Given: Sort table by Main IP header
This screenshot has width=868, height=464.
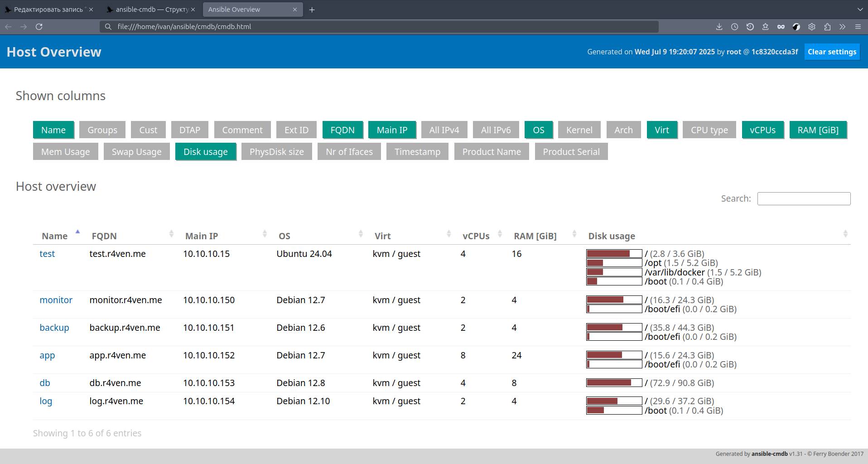Looking at the screenshot, I should tap(202, 236).
